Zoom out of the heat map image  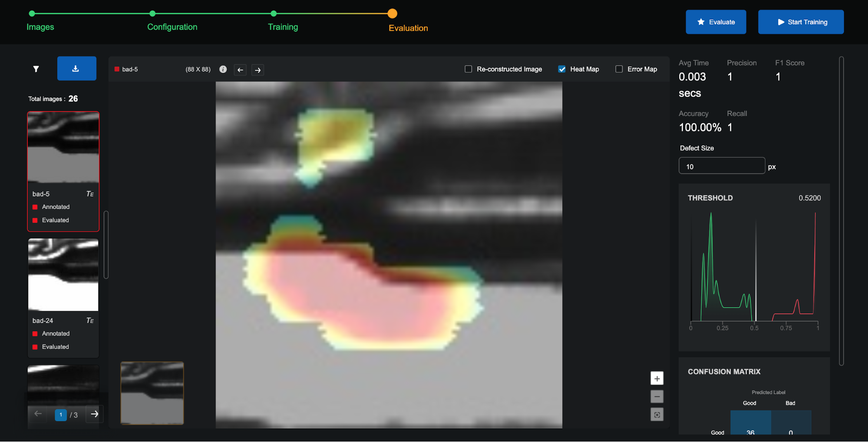(x=657, y=396)
